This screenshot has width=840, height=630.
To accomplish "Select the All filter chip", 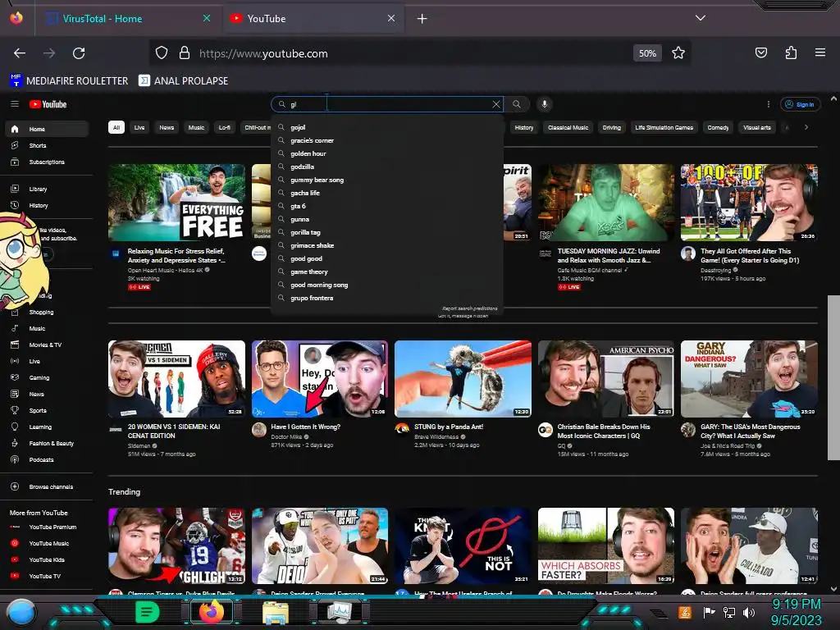I will [116, 127].
